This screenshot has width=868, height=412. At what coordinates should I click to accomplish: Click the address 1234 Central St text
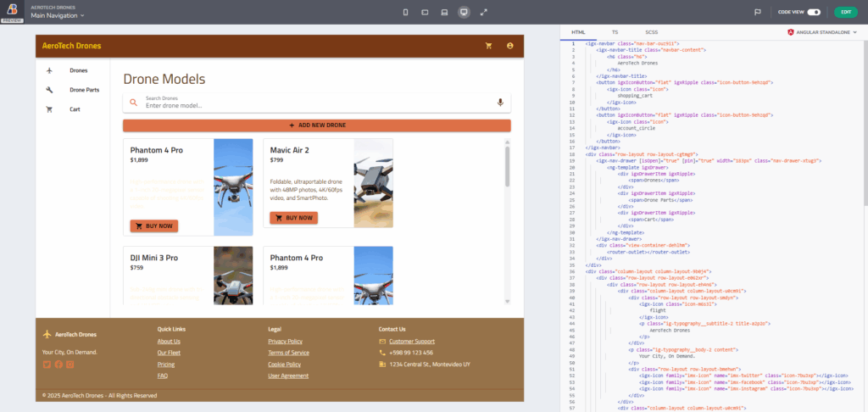coord(430,365)
